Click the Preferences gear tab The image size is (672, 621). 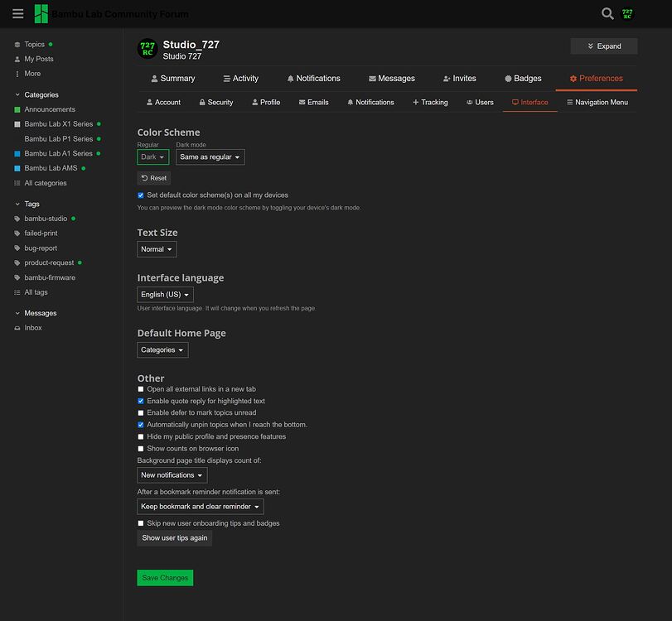pyautogui.click(x=596, y=79)
